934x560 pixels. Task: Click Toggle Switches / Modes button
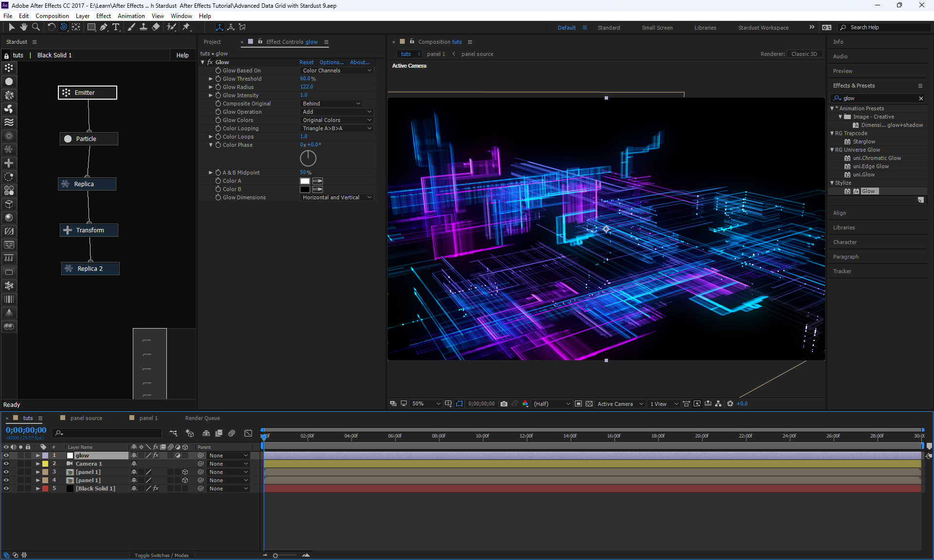click(x=162, y=555)
